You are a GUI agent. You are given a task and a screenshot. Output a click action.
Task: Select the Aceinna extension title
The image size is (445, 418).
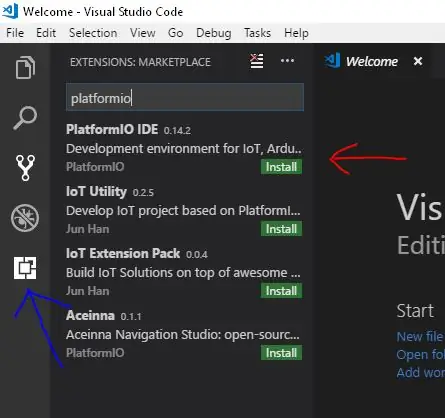pos(90,316)
